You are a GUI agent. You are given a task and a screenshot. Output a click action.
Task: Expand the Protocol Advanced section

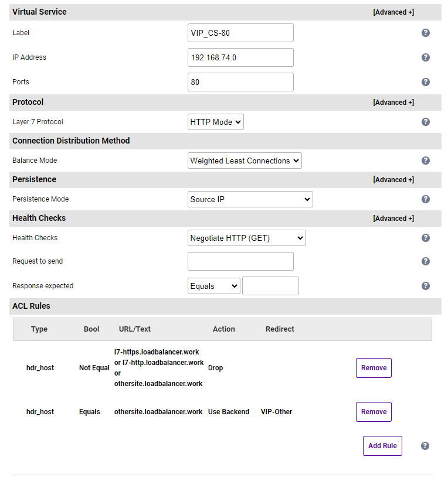pos(393,103)
